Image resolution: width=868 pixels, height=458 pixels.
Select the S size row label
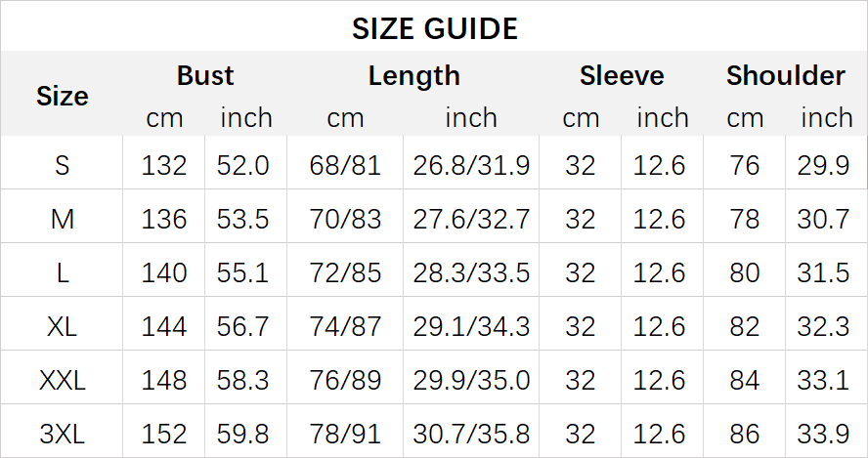[x=63, y=165]
